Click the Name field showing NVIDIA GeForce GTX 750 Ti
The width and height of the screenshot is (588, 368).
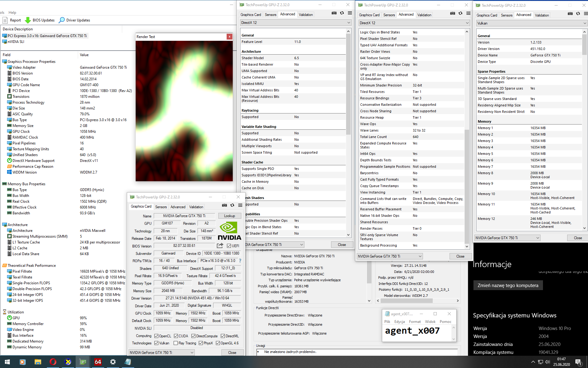[x=184, y=216]
